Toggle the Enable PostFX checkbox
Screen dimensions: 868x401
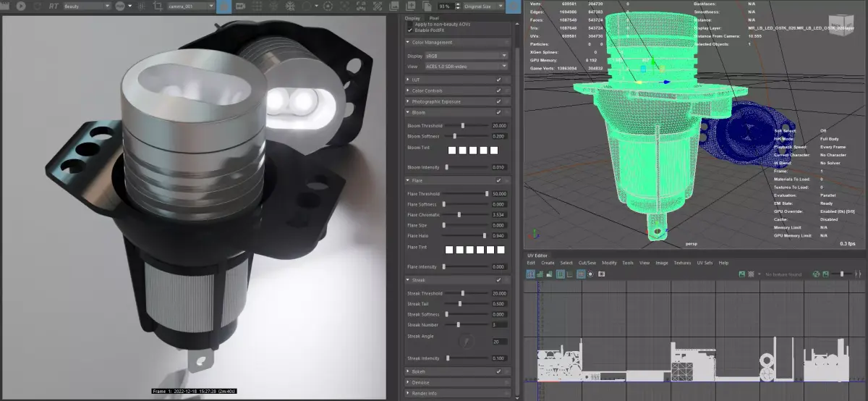click(411, 30)
